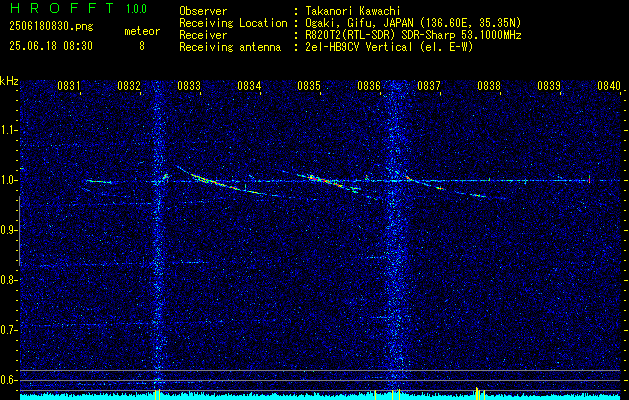Select the file name 2506180830.png

point(51,27)
